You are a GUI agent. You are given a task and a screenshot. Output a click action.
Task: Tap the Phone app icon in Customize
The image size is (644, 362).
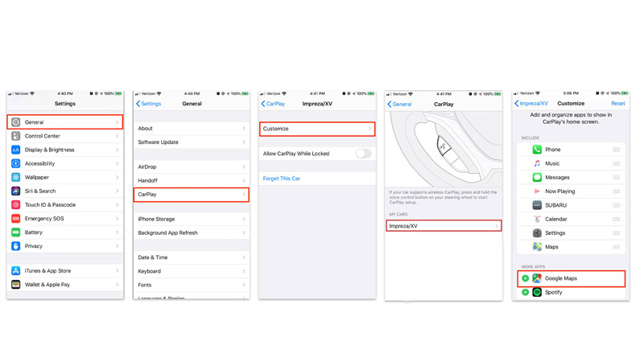coord(537,150)
